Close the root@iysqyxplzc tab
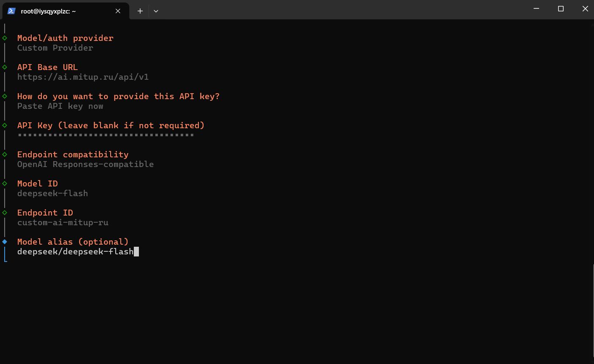 [x=118, y=11]
